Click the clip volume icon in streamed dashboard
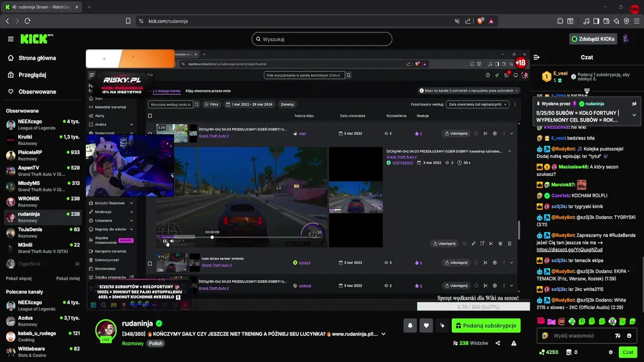The image size is (644, 362). tap(172, 241)
